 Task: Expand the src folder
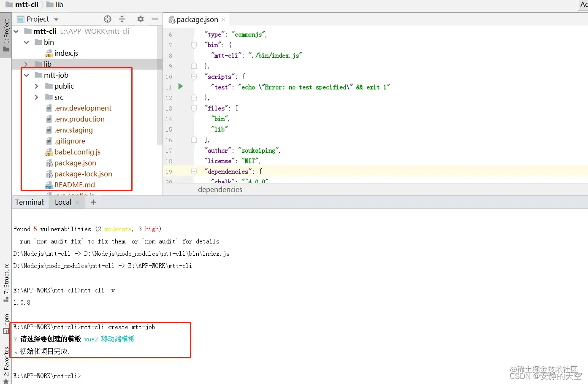37,97
